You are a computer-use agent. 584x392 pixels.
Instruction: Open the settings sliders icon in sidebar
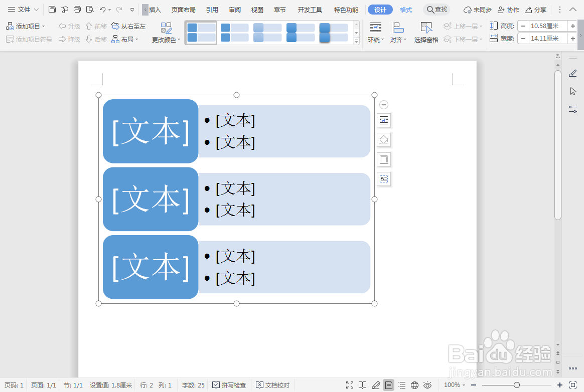coord(573,109)
